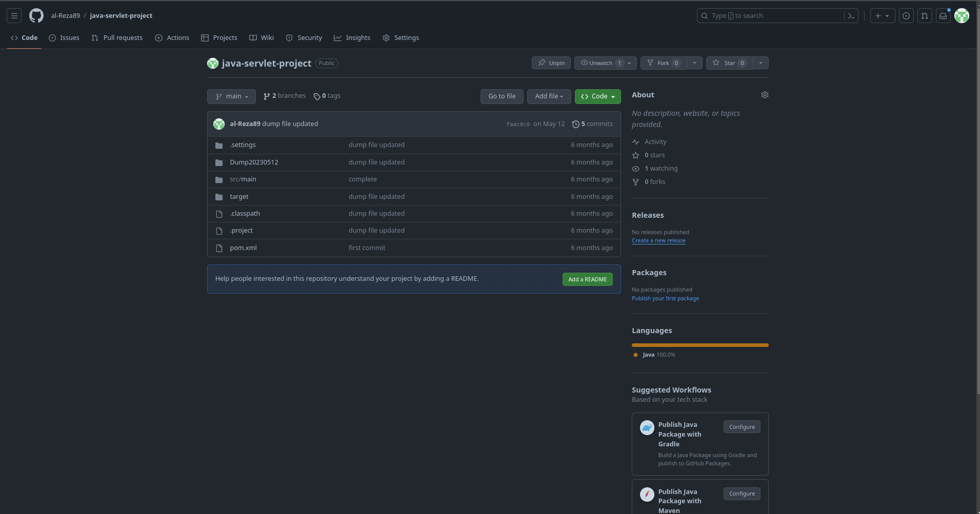This screenshot has width=980, height=514.
Task: Open the hamburger navigation menu
Action: point(14,16)
